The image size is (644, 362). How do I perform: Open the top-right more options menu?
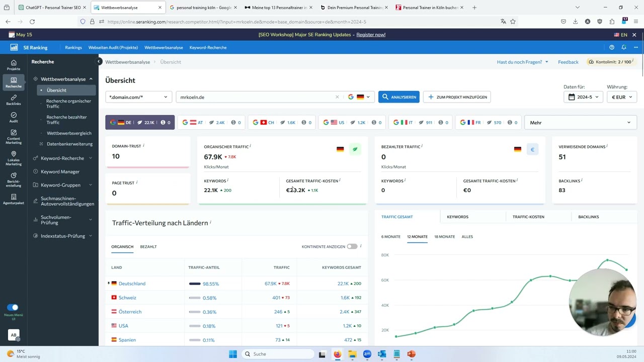[x=636, y=47]
